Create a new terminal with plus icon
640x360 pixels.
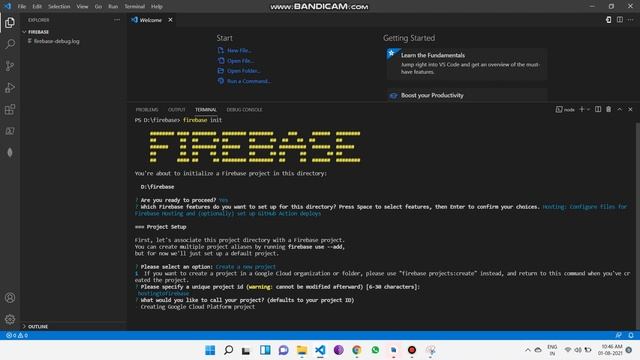click(x=582, y=109)
